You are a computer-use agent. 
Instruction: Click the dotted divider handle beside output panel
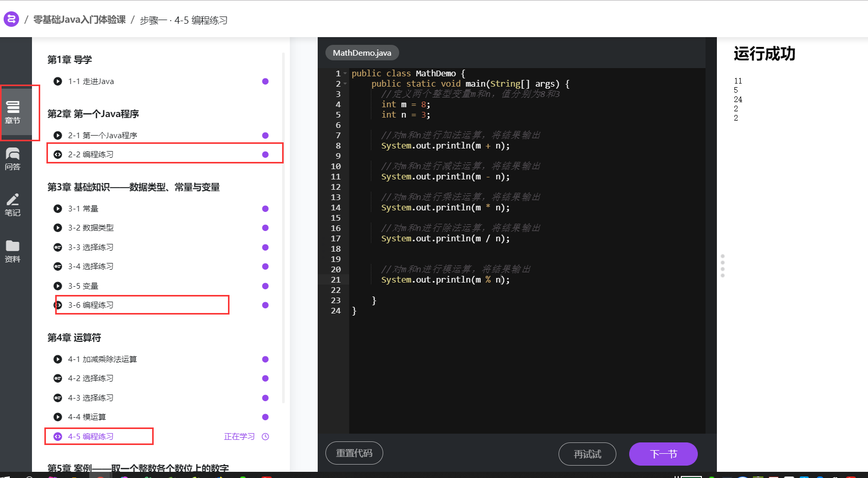coord(723,266)
